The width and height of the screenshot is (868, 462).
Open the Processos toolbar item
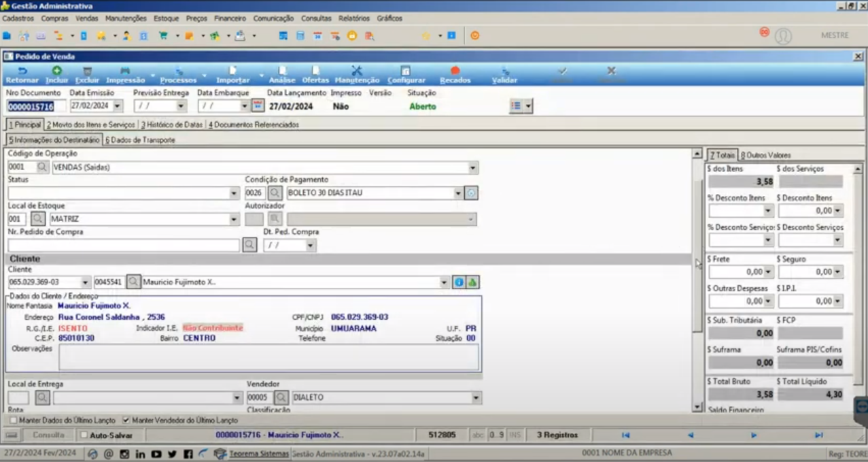click(178, 75)
